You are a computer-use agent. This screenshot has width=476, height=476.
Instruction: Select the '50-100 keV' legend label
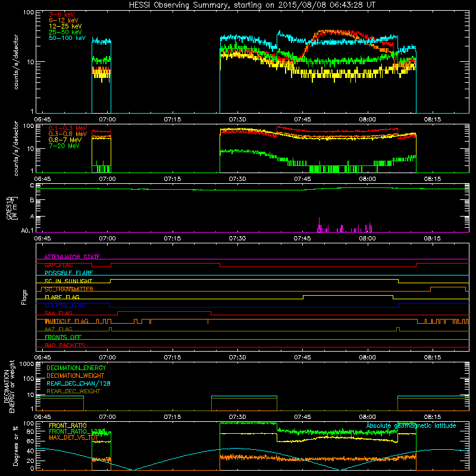67,38
